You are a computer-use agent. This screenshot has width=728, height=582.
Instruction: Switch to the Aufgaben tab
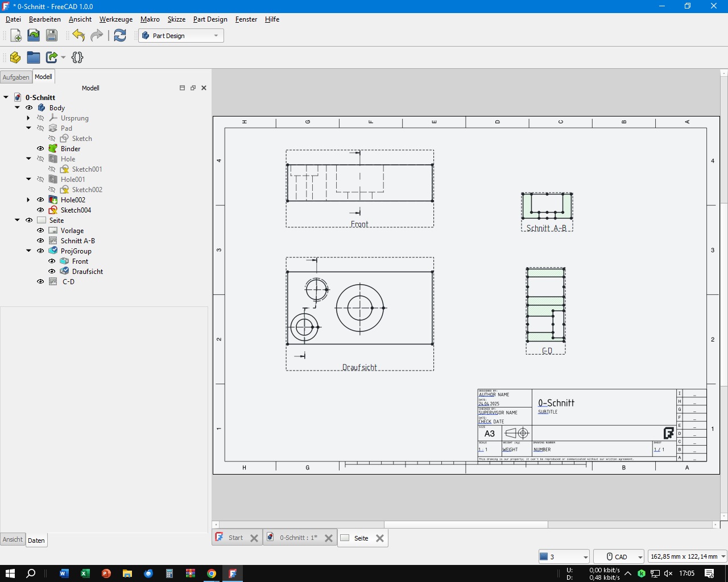coord(16,77)
